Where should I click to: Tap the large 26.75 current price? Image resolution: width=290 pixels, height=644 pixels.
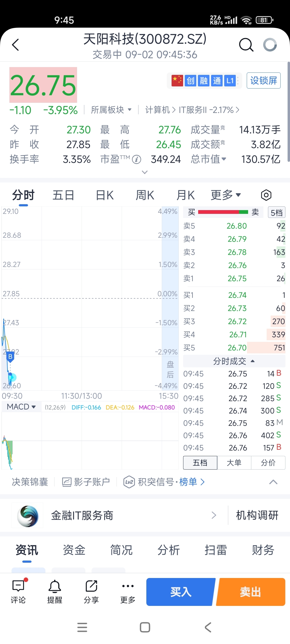point(43,85)
